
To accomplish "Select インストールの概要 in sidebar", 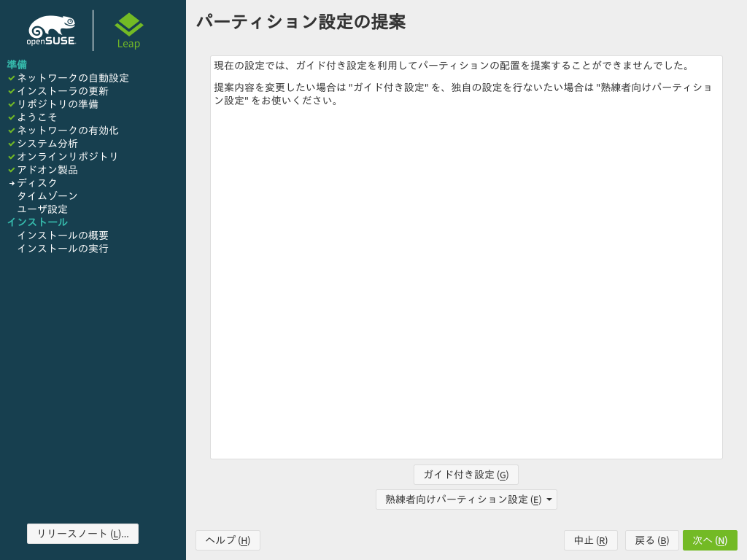I will 63,236.
